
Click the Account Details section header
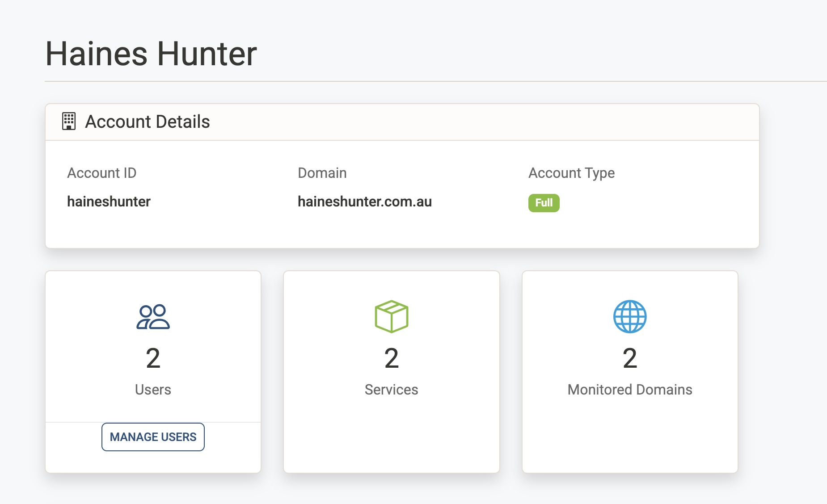coord(148,121)
